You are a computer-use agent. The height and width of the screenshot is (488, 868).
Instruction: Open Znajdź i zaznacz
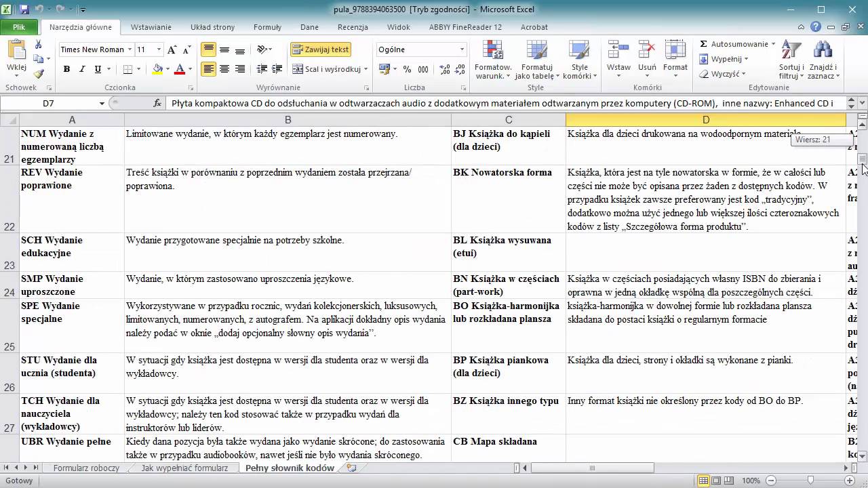click(822, 60)
